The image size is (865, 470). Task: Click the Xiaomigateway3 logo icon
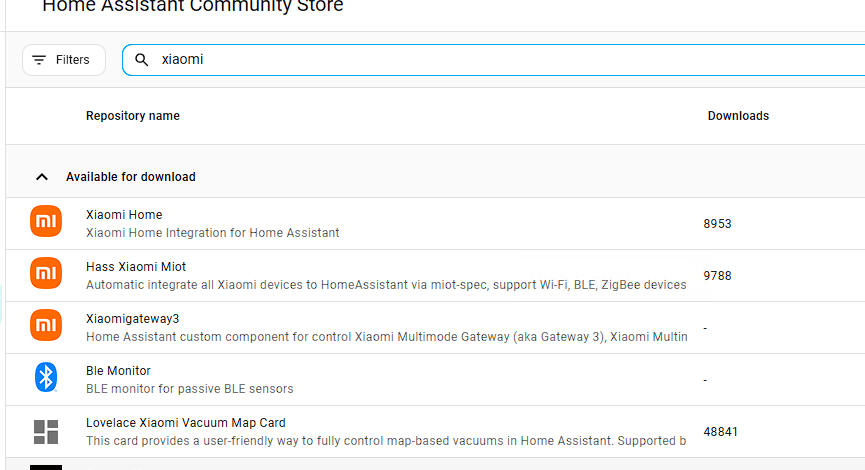tap(46, 325)
